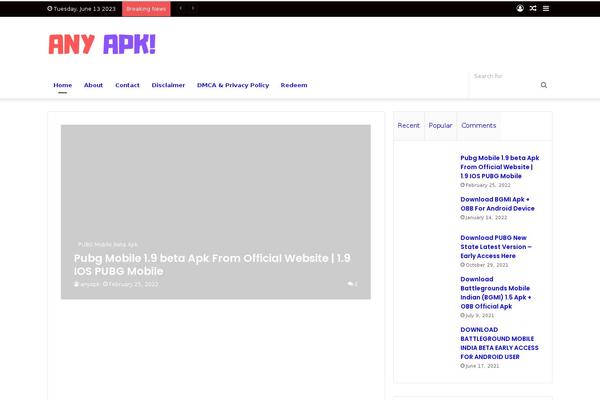Open the sidebar hamburger menu icon

tap(546, 8)
